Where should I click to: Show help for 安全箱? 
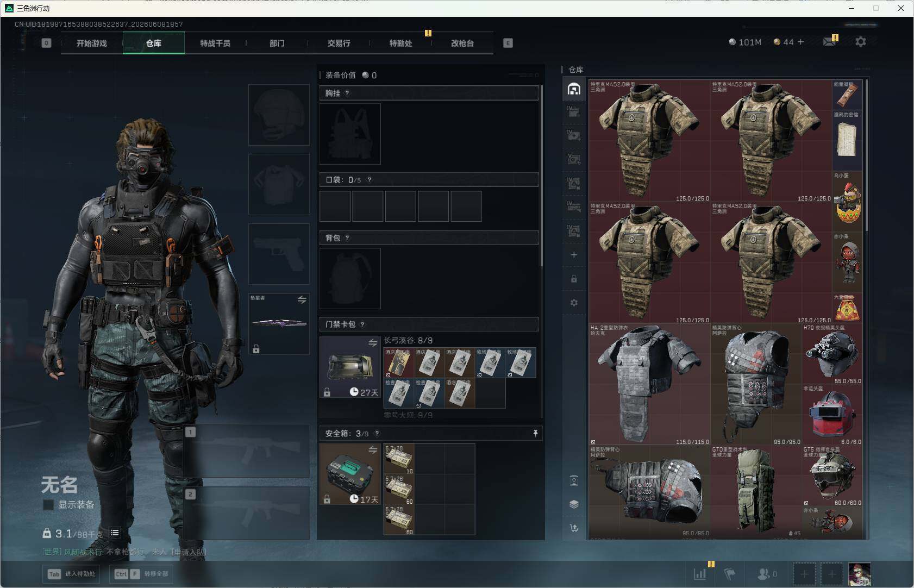(377, 433)
